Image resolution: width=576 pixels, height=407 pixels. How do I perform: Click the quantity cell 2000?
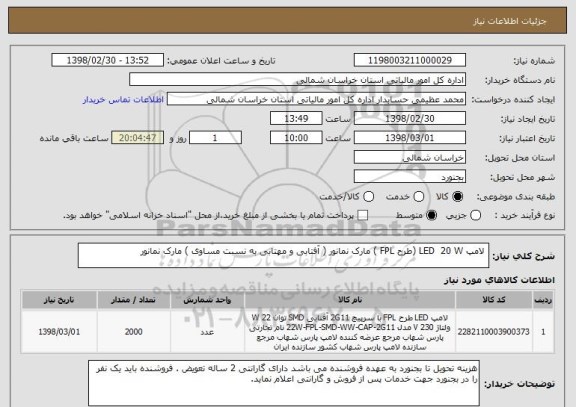(133, 332)
